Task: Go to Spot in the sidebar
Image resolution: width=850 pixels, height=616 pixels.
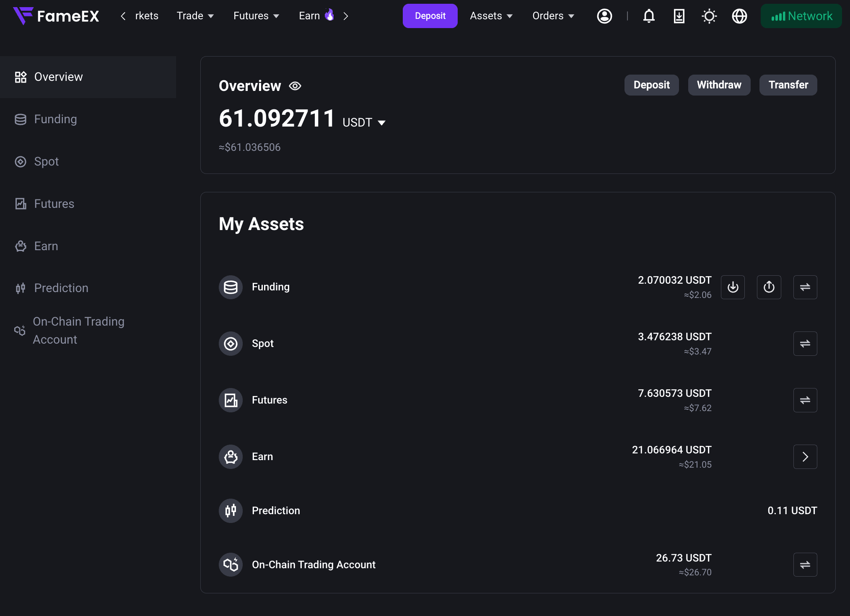Action: click(x=88, y=162)
